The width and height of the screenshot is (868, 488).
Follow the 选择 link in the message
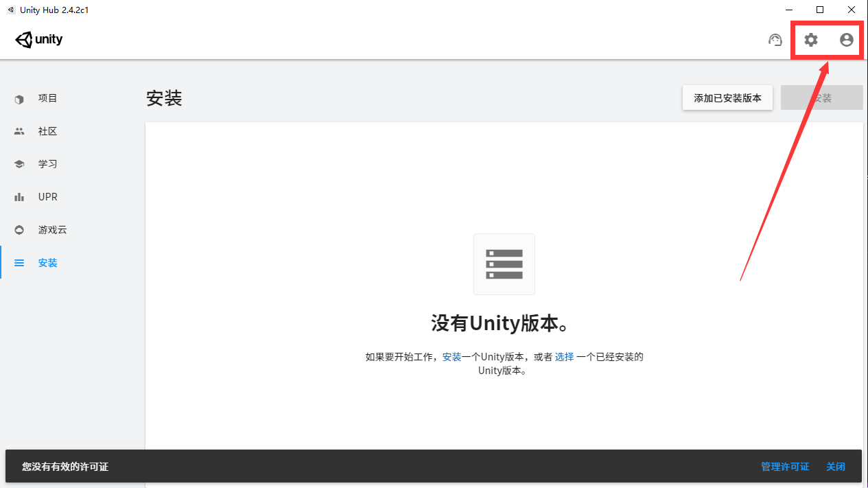pyautogui.click(x=564, y=357)
